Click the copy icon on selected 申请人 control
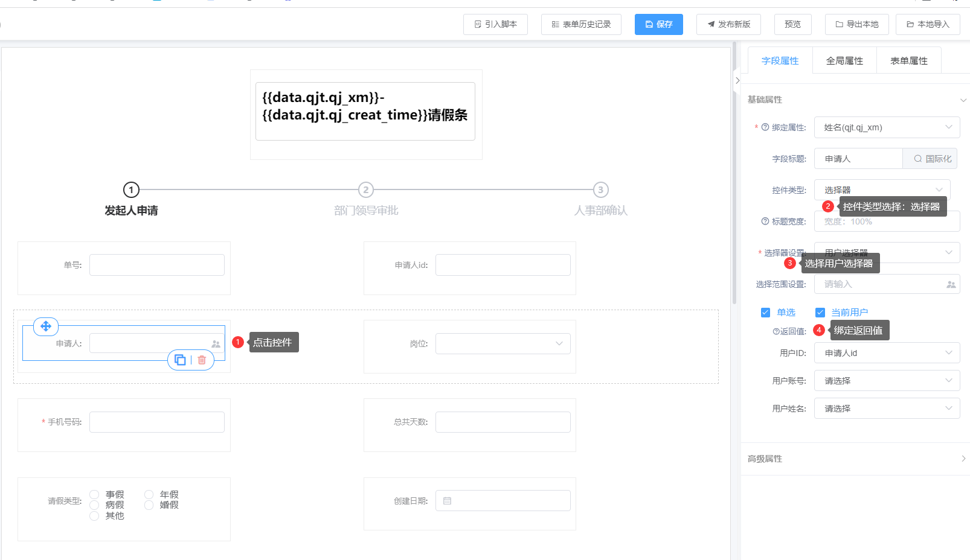Image resolution: width=970 pixels, height=560 pixels. pyautogui.click(x=180, y=360)
